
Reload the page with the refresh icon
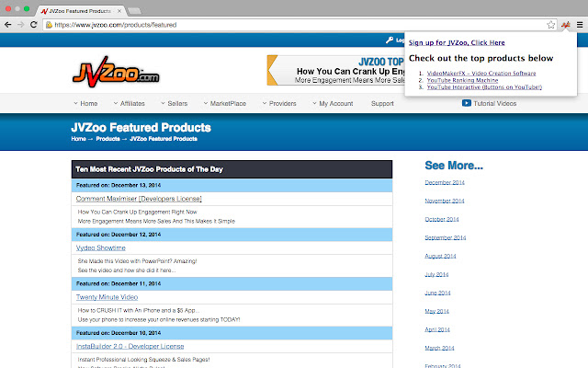tap(33, 25)
